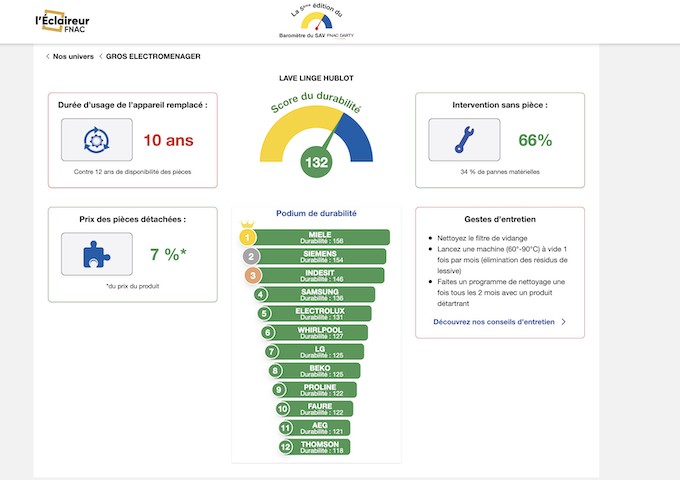This screenshot has height=480, width=680.
Task: Click the LAVE LINGE HUBLOT title
Action: point(316,78)
